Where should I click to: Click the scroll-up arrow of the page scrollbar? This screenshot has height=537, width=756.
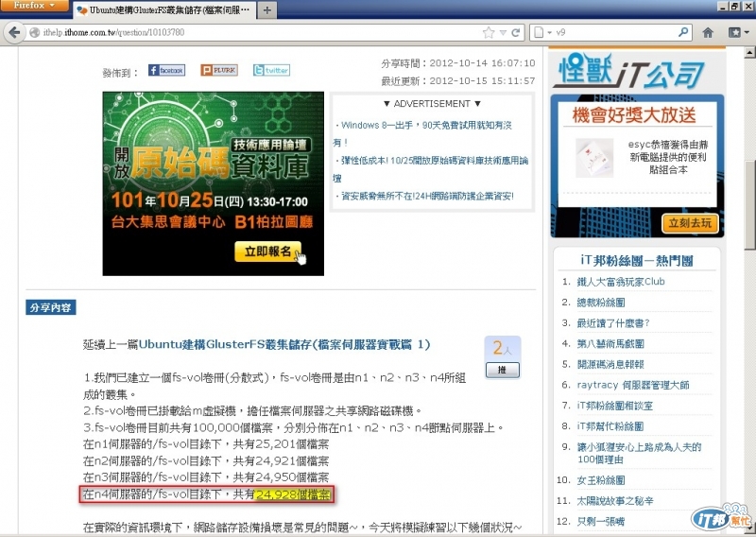(749, 52)
